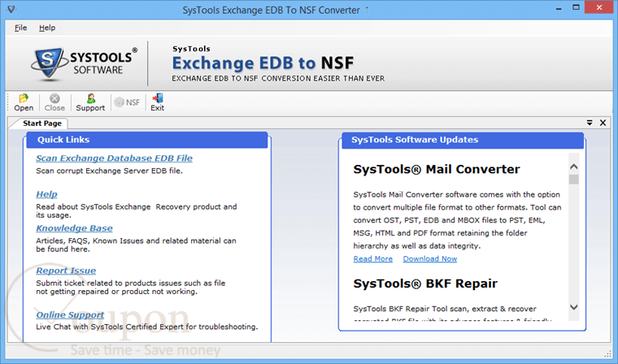Click Read More under Mail Converter
Viewport: 618px width, 364px height.
click(x=373, y=259)
